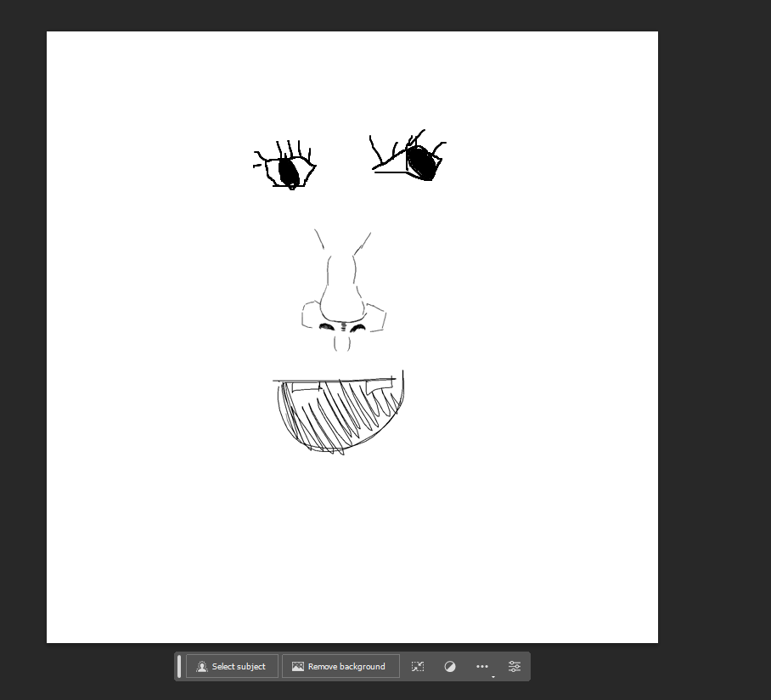Click the left nostril of the drawing
The image size is (771, 700).
327,327
